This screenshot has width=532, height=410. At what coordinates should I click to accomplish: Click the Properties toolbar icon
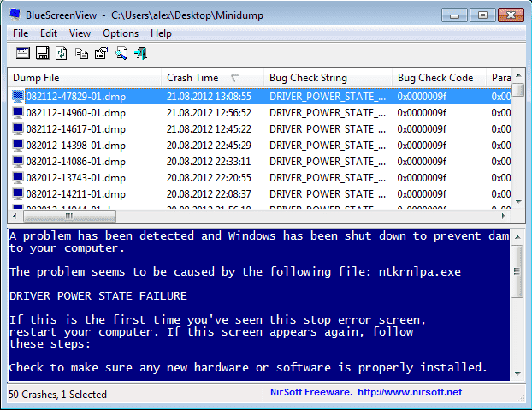(101, 53)
